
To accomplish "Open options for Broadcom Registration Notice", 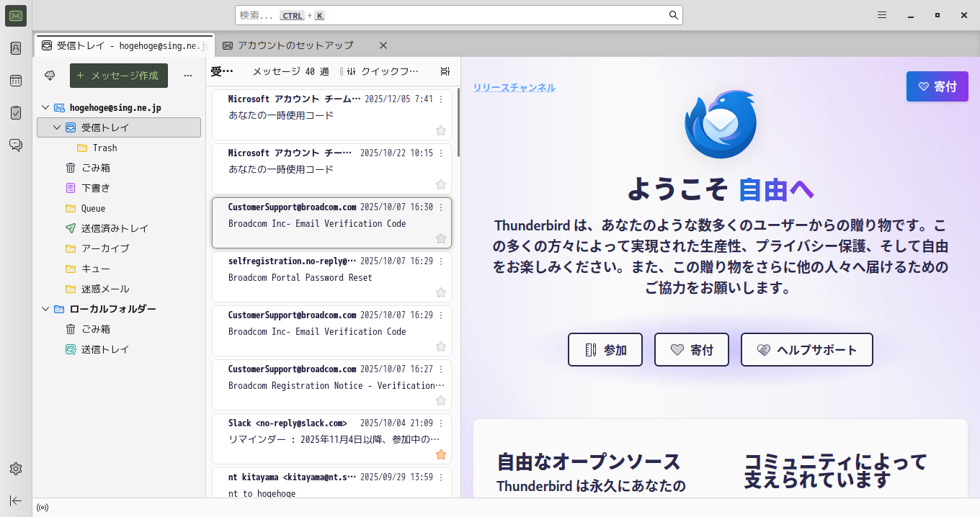I will pyautogui.click(x=441, y=369).
